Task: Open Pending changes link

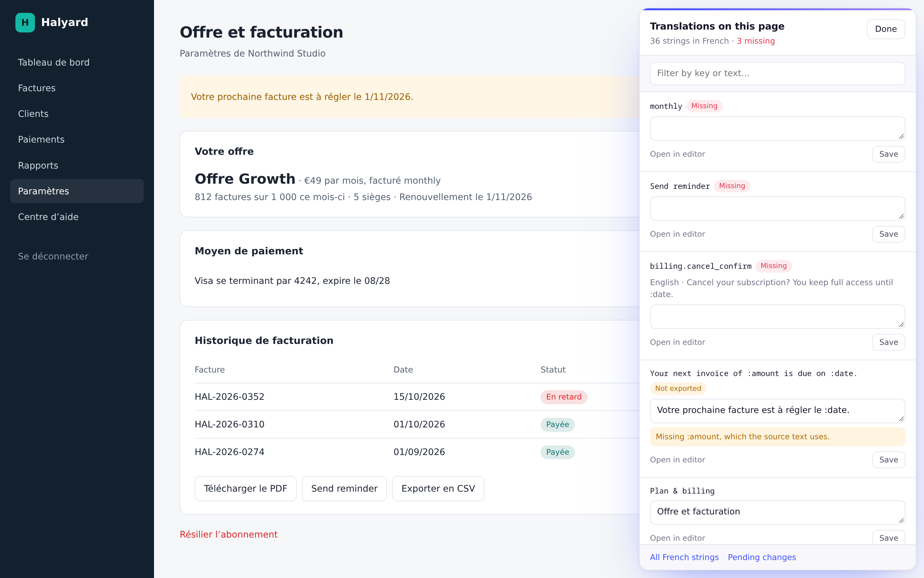Action: (762, 557)
